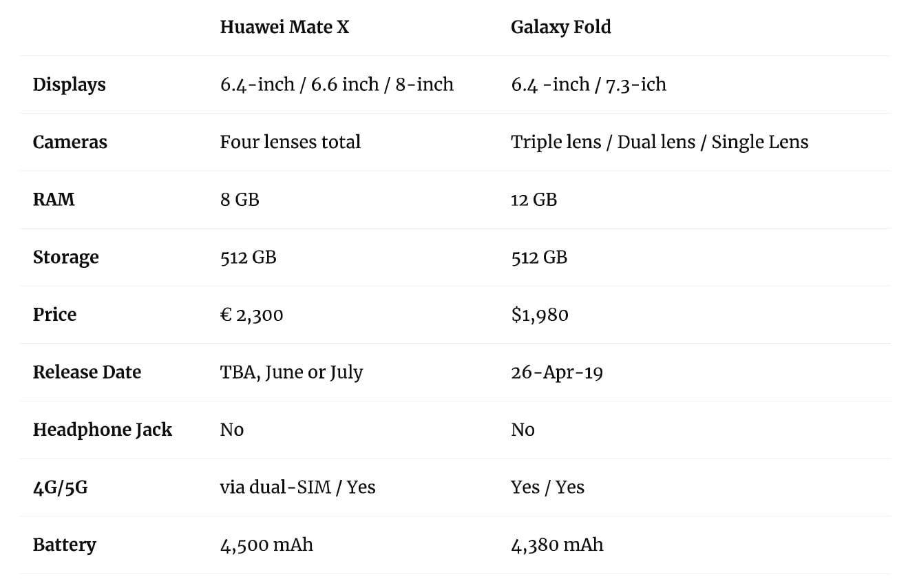Image resolution: width=917 pixels, height=588 pixels.
Task: Click the $1,980 price cell
Action: pyautogui.click(x=539, y=315)
